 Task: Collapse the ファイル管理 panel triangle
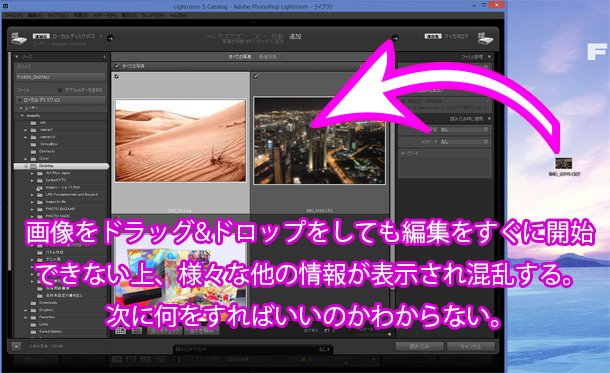[x=489, y=57]
